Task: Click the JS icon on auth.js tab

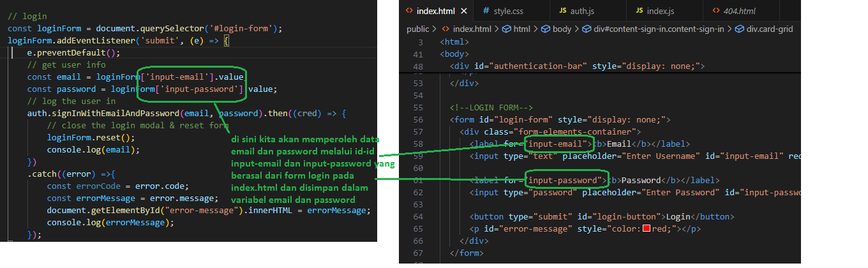Action: click(562, 11)
